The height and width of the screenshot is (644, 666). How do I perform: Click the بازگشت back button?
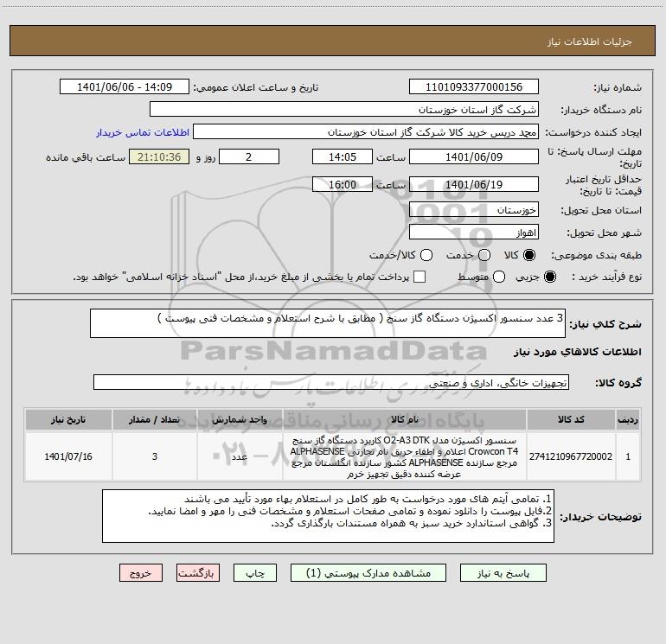point(198,573)
